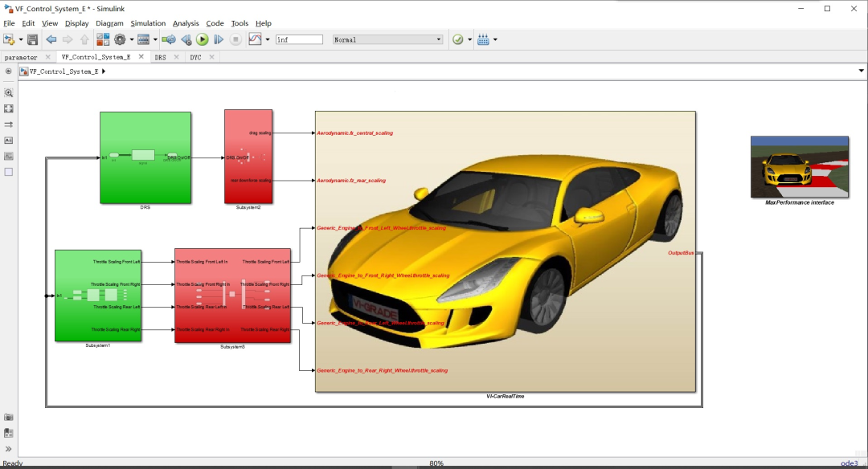Click the Viewmarks icon in the palette
Image resolution: width=868 pixels, height=469 pixels.
[8, 433]
